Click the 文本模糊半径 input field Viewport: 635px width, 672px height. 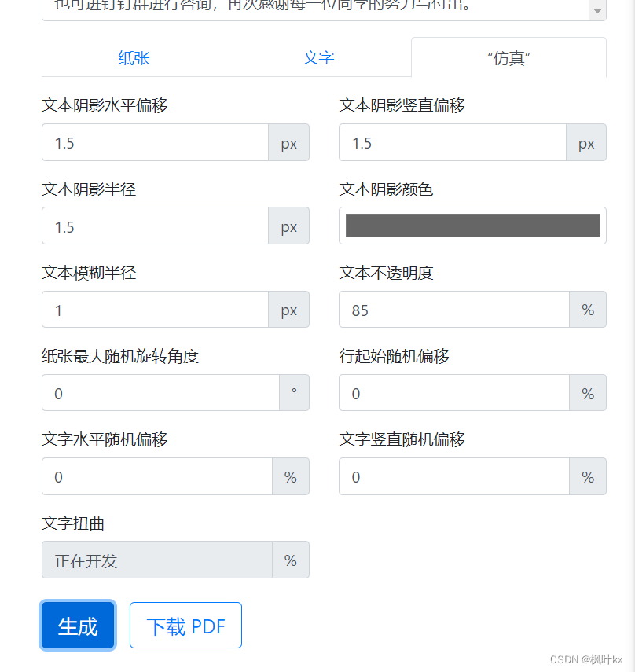click(155, 310)
